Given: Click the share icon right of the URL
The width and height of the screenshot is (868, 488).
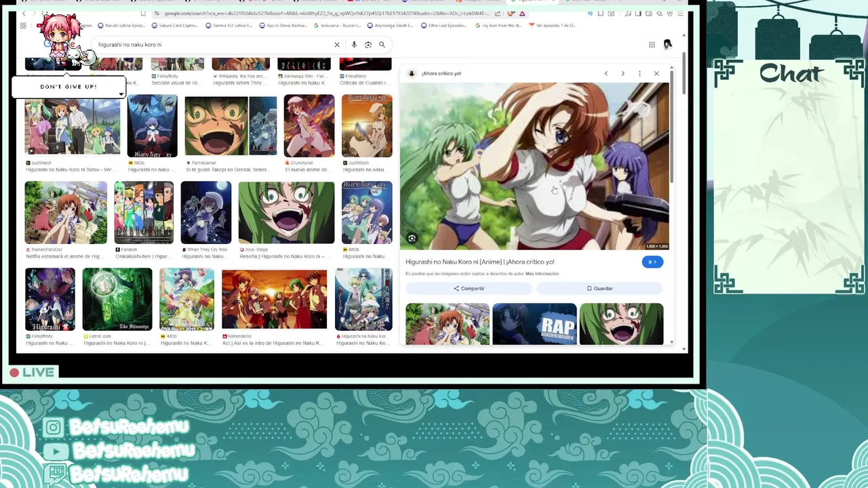Looking at the screenshot, I should coord(498,14).
